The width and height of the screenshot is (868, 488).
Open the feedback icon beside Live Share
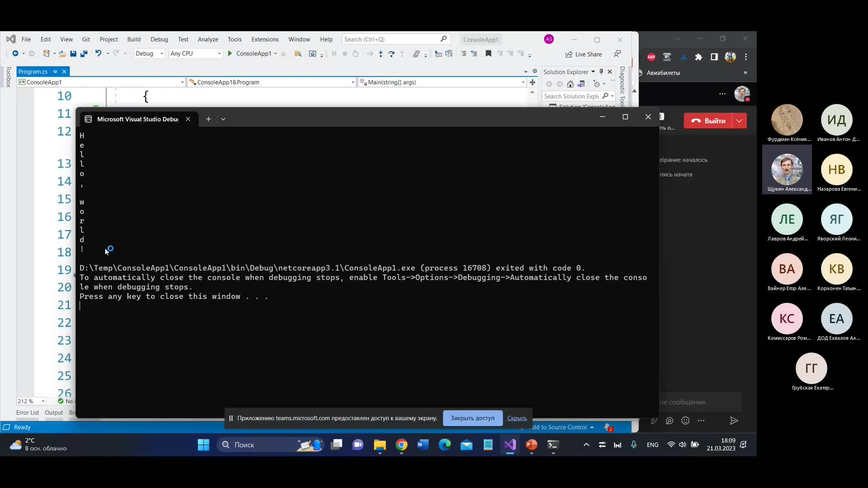618,54
